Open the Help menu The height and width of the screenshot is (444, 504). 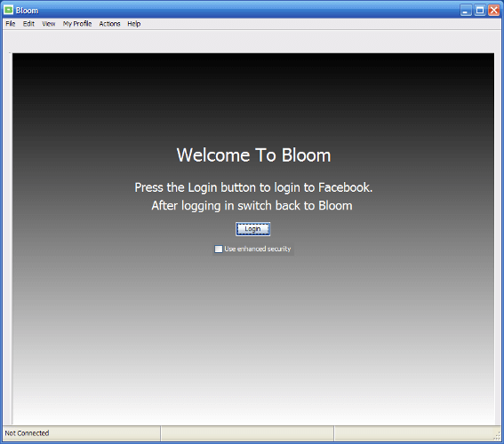coord(133,24)
